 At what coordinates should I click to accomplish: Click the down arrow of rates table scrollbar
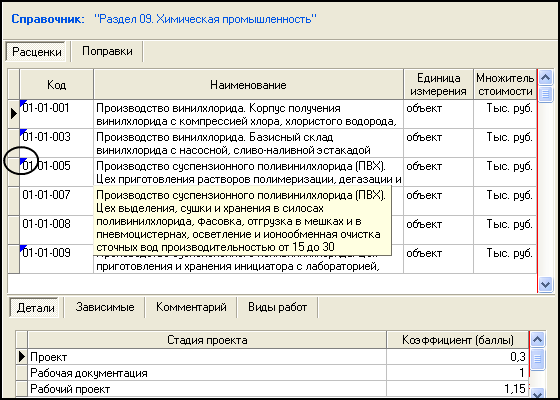point(545,284)
